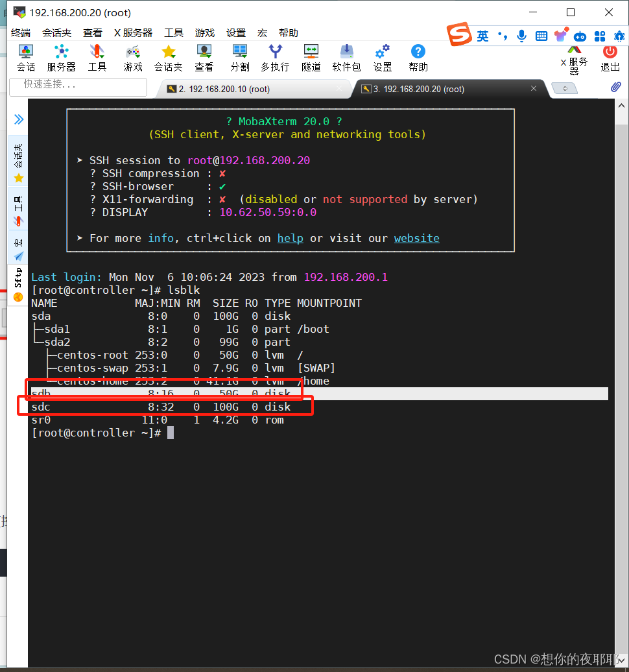This screenshot has height=672, width=629.
Task: Click the paperclip attachment icon
Action: tap(616, 87)
